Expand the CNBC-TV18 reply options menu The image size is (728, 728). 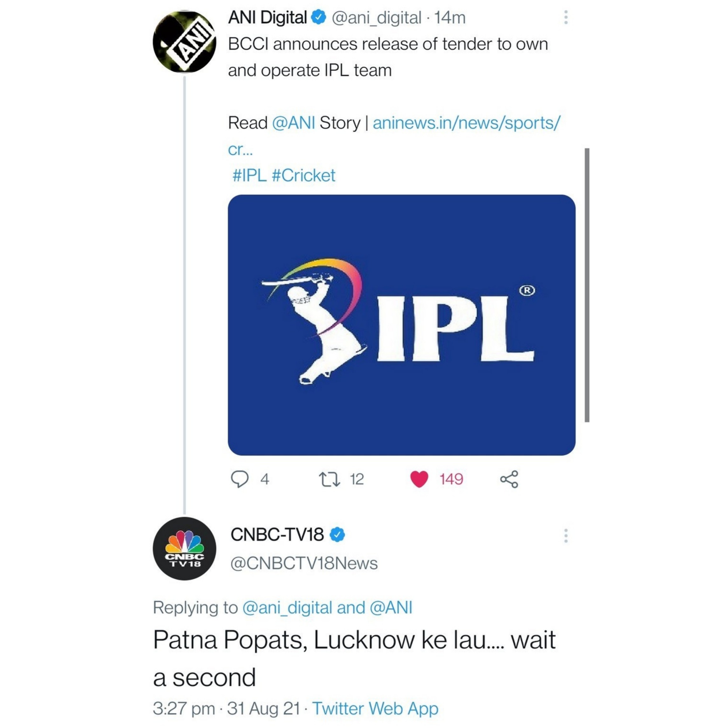(x=565, y=536)
